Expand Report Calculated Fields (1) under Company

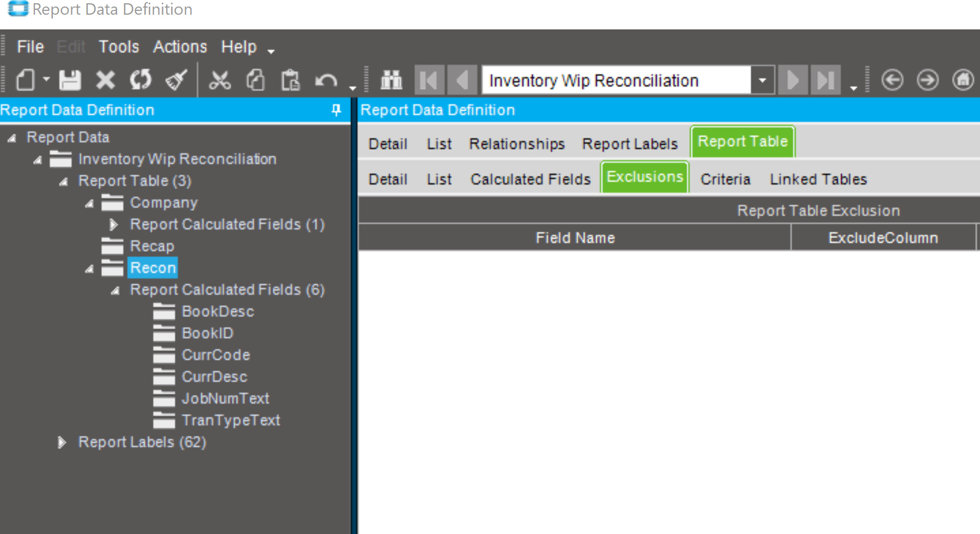click(113, 224)
